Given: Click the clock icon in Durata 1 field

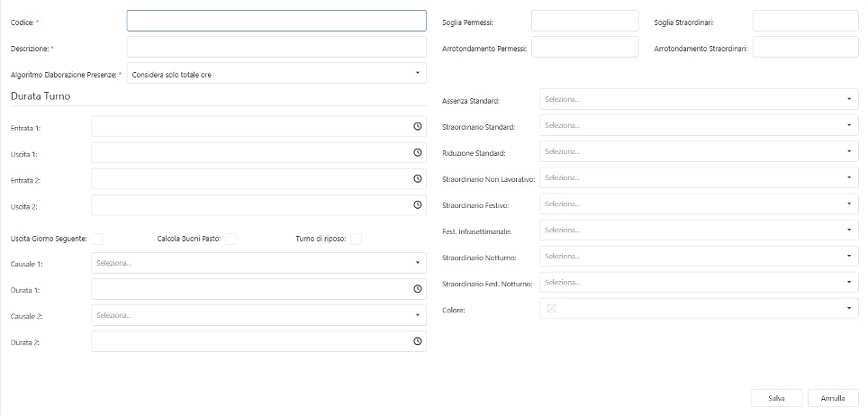Looking at the screenshot, I should 417,289.
